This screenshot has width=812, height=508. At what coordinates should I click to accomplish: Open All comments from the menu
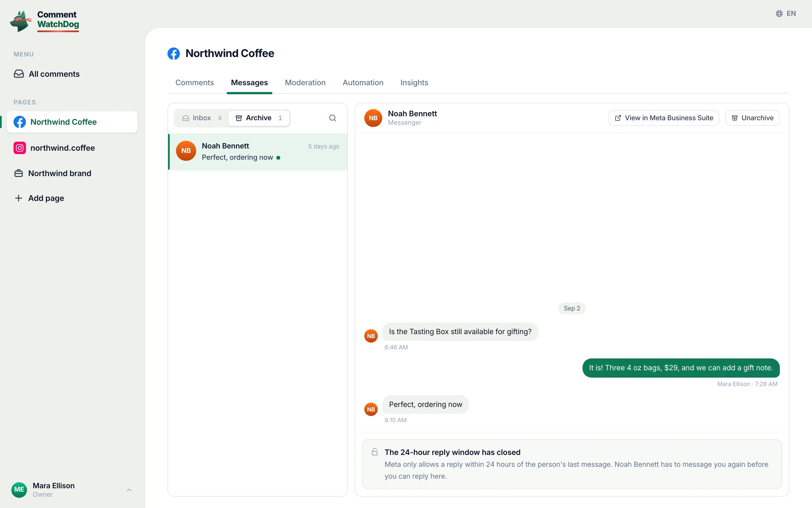(x=72, y=74)
